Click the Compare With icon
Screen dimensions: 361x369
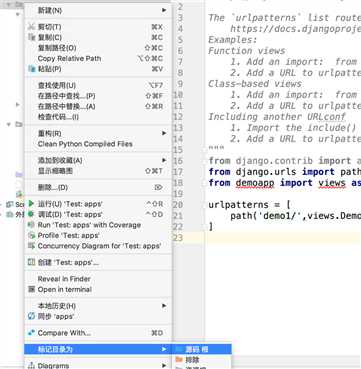pyautogui.click(x=32, y=333)
